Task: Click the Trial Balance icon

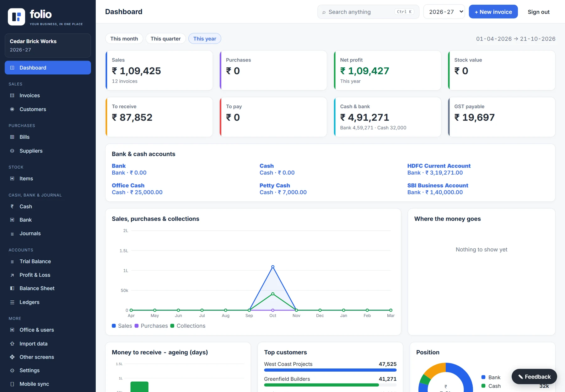Action: click(x=12, y=262)
